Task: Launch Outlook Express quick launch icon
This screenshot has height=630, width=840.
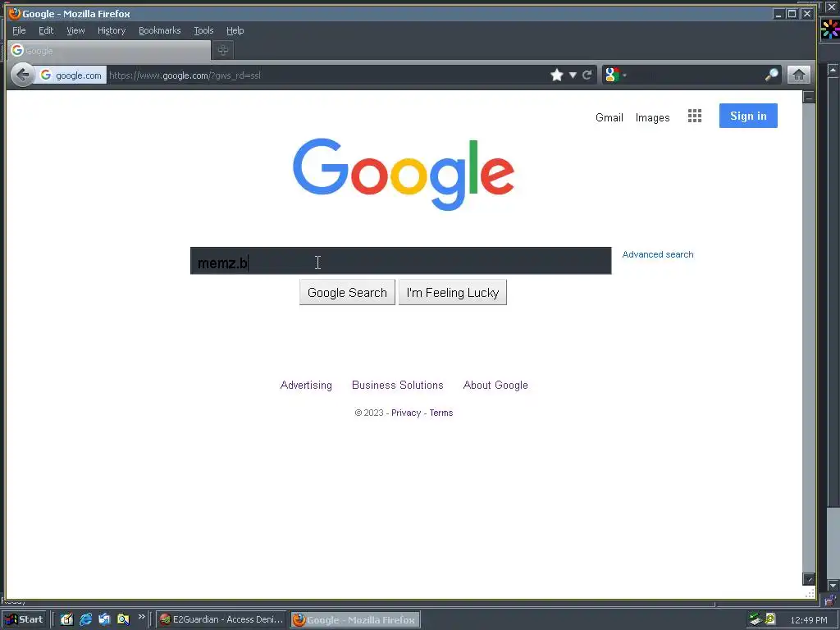Action: click(104, 619)
